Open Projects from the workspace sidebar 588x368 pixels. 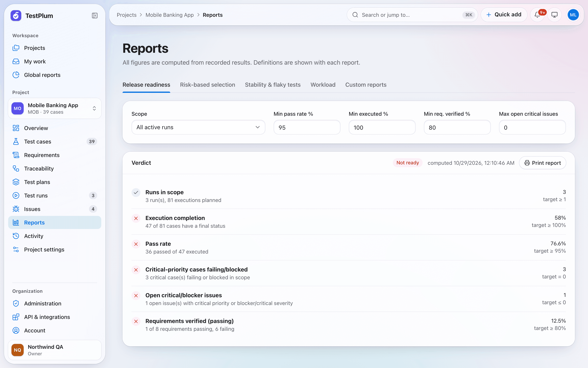(55, 48)
